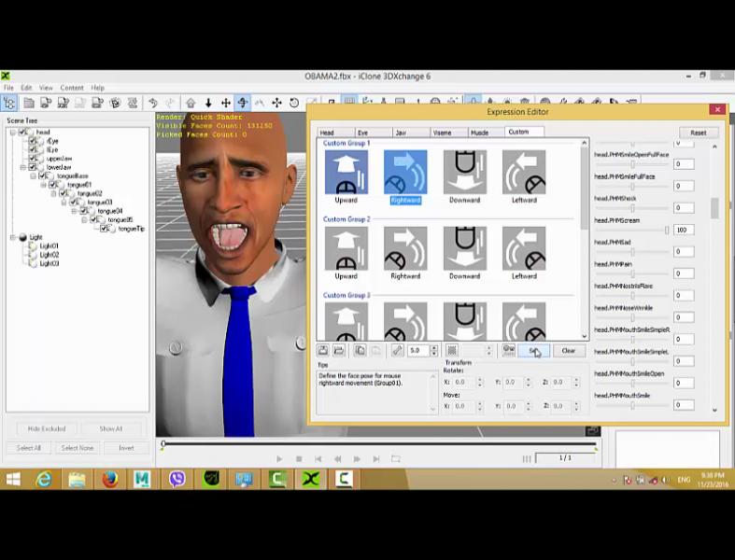The height and width of the screenshot is (560, 735).
Task: Switch to the Viseme tab
Action: click(x=448, y=133)
